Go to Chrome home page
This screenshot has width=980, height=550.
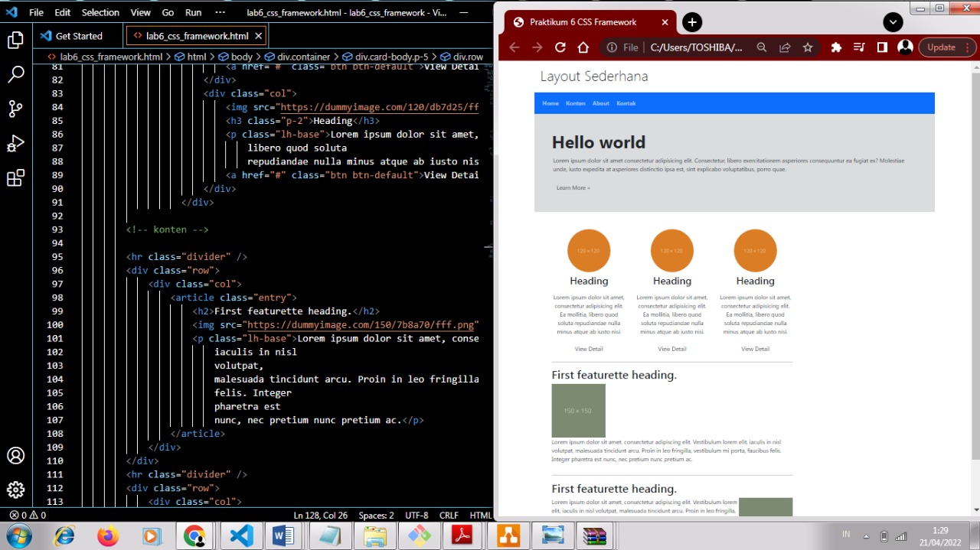583,47
